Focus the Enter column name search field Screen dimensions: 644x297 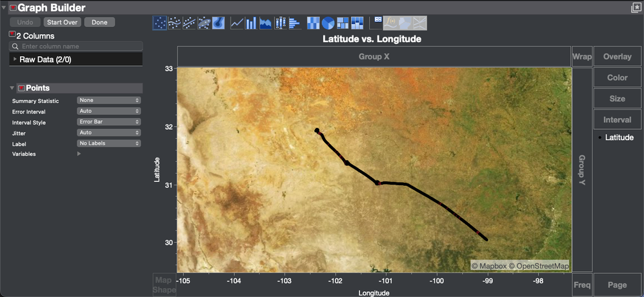coord(76,46)
